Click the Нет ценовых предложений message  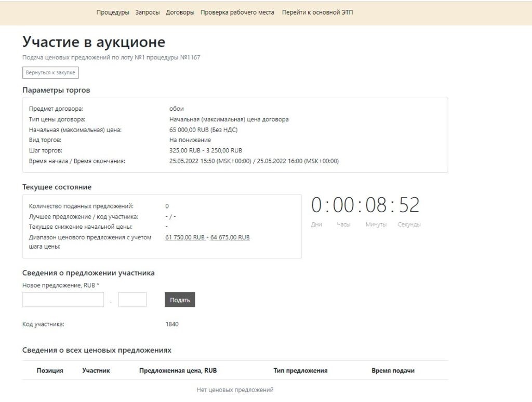click(235, 390)
